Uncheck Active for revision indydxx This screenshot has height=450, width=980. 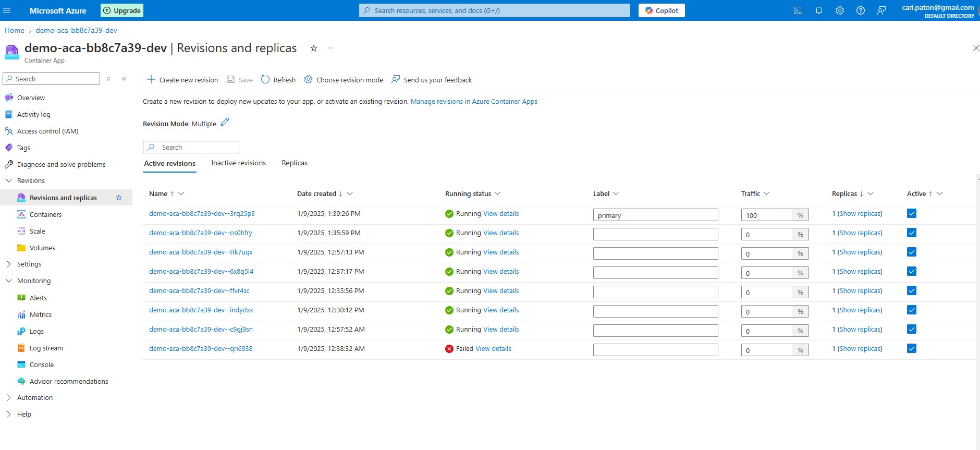tap(912, 310)
